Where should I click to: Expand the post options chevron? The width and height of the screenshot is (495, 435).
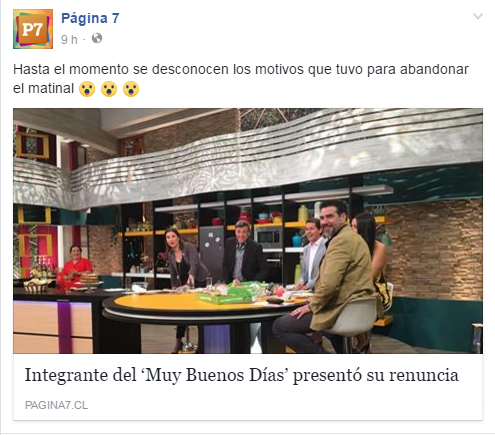point(478,16)
